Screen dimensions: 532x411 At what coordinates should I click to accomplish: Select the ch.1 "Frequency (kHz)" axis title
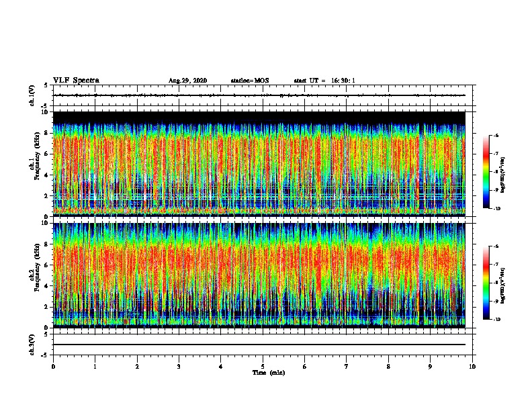pyautogui.click(x=37, y=156)
